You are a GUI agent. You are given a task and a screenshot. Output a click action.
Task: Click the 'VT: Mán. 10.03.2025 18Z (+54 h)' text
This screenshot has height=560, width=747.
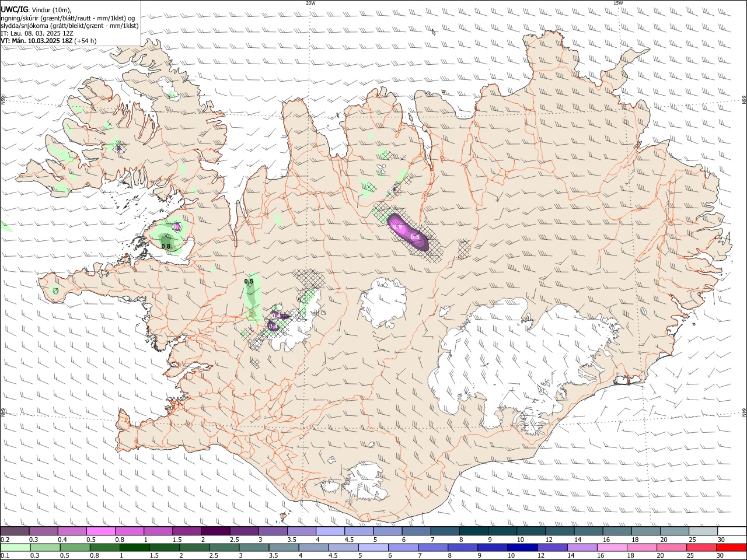coord(48,41)
